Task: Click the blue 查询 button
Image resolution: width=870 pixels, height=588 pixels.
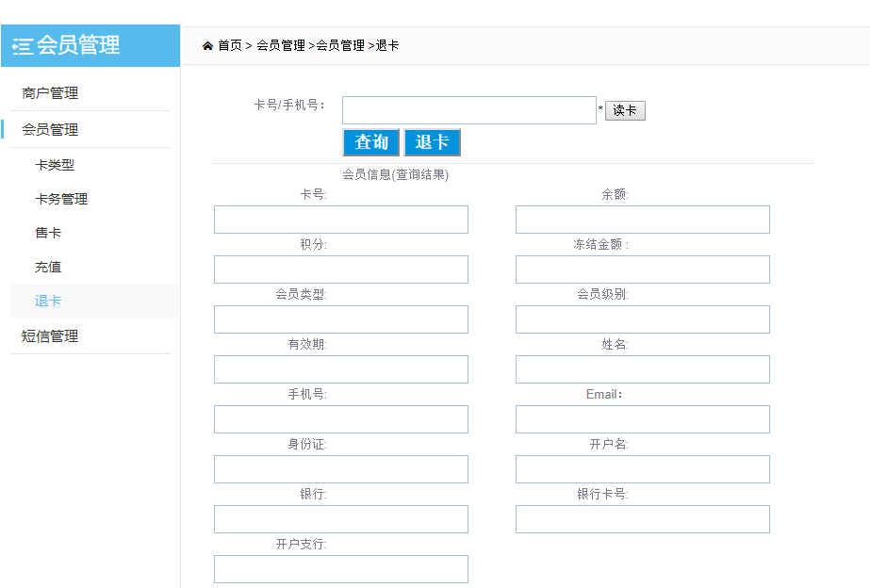Action: click(x=371, y=142)
